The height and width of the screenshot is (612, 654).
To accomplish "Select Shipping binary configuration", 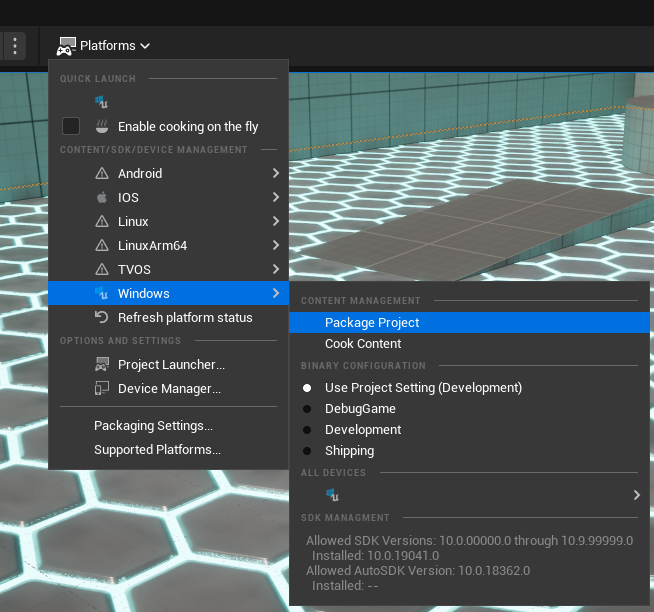I will coord(469,451).
